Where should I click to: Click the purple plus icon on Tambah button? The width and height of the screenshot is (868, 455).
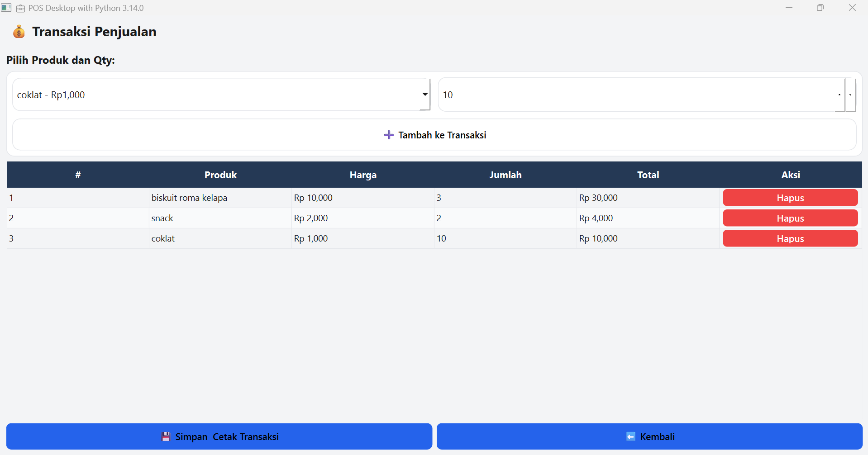[388, 135]
